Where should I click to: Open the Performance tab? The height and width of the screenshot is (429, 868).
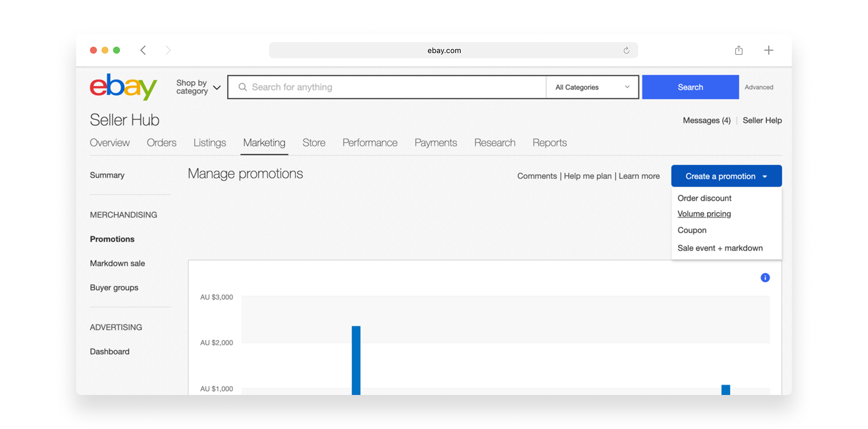(370, 142)
